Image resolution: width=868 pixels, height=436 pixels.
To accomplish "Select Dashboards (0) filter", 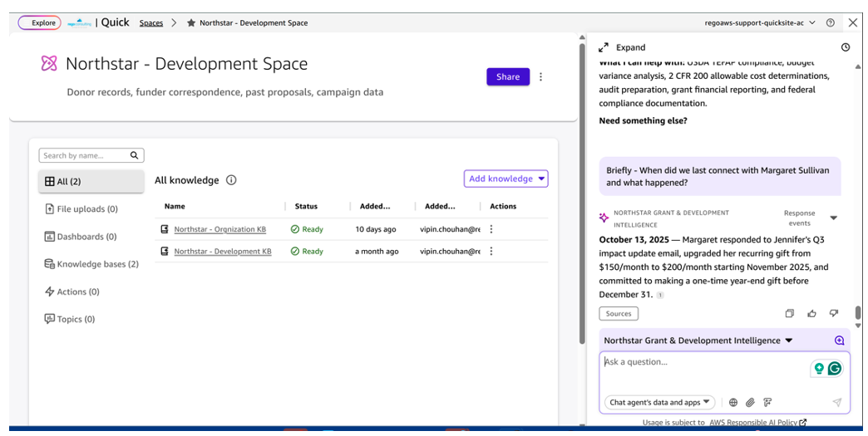I will [81, 237].
